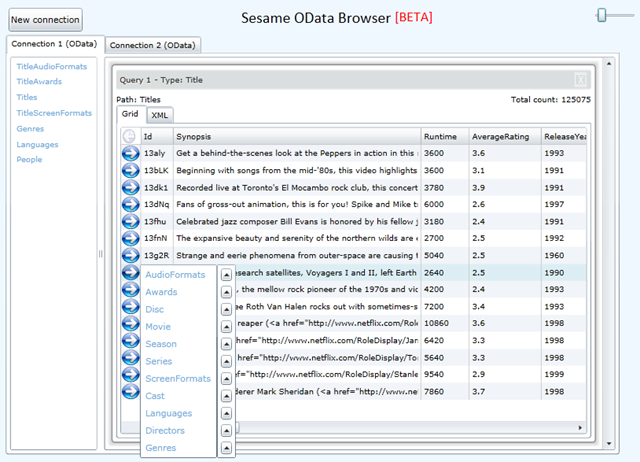Open the XML tab
The image size is (640, 462).
tap(160, 115)
